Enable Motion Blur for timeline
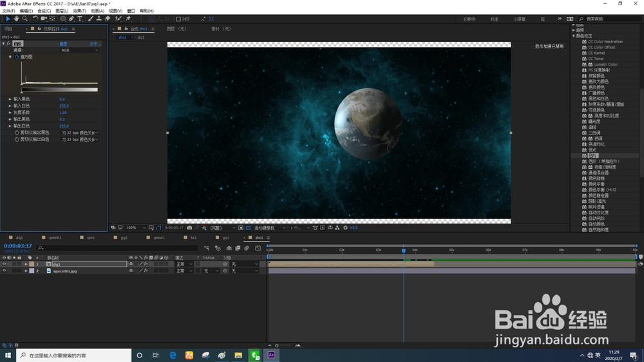The height and width of the screenshot is (362, 644). coord(247,248)
